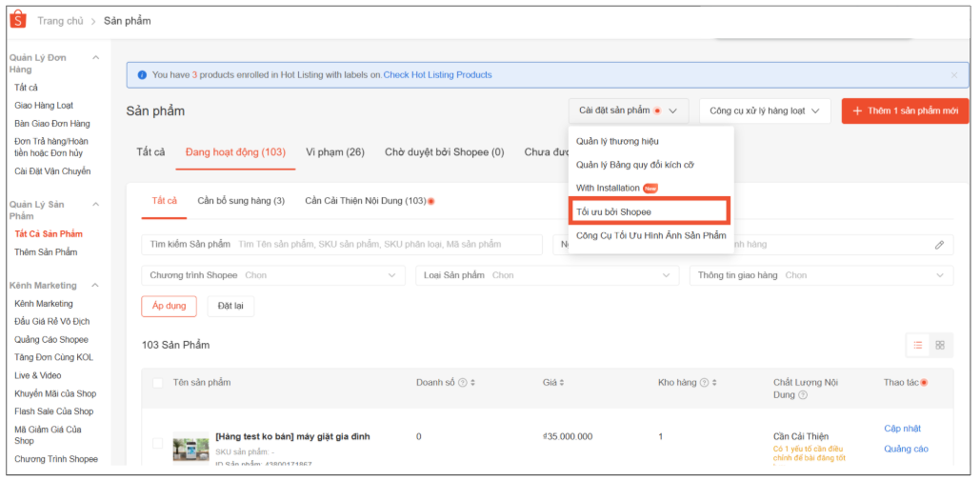Click Thêm 1 sản phẩm mới button
Viewport: 980px width, 481px height.
click(905, 110)
